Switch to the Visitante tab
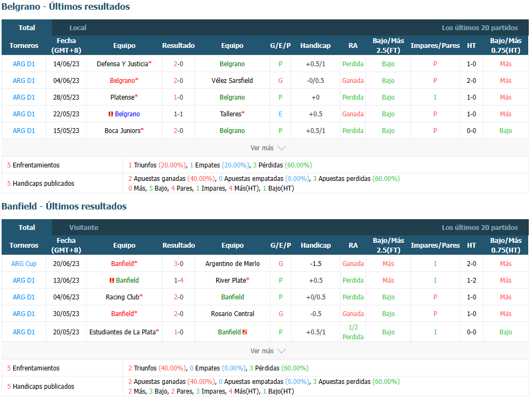This screenshot has width=532, height=399. tap(84, 228)
